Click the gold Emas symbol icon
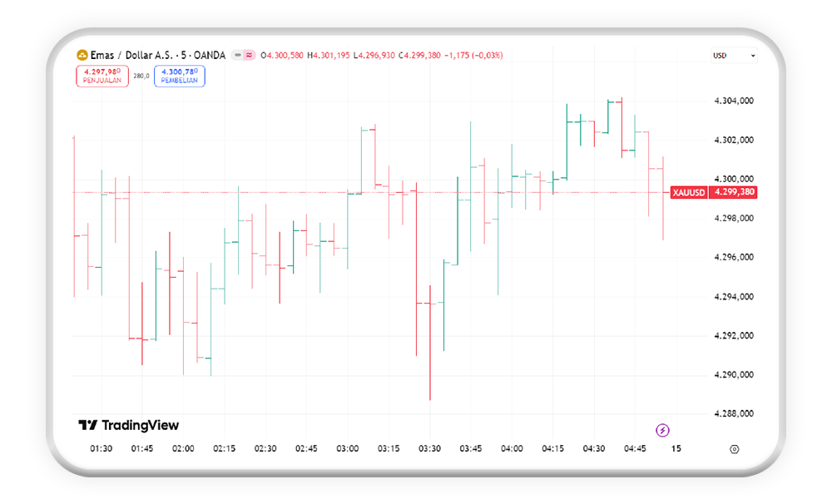The height and width of the screenshot is (504, 832). (82, 56)
